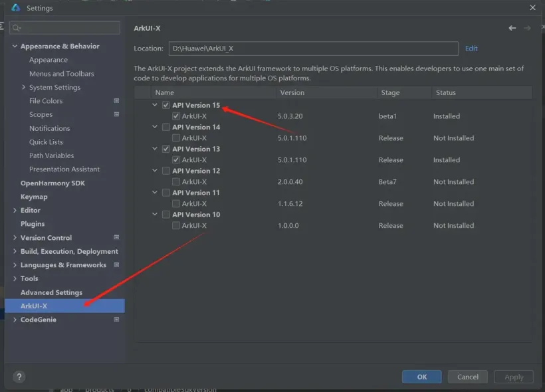Open the Keymap settings page
The width and height of the screenshot is (545, 392).
[34, 197]
